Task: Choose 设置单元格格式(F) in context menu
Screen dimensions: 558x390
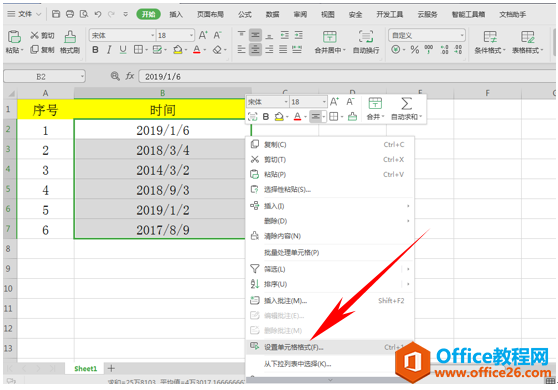Action: (330, 347)
